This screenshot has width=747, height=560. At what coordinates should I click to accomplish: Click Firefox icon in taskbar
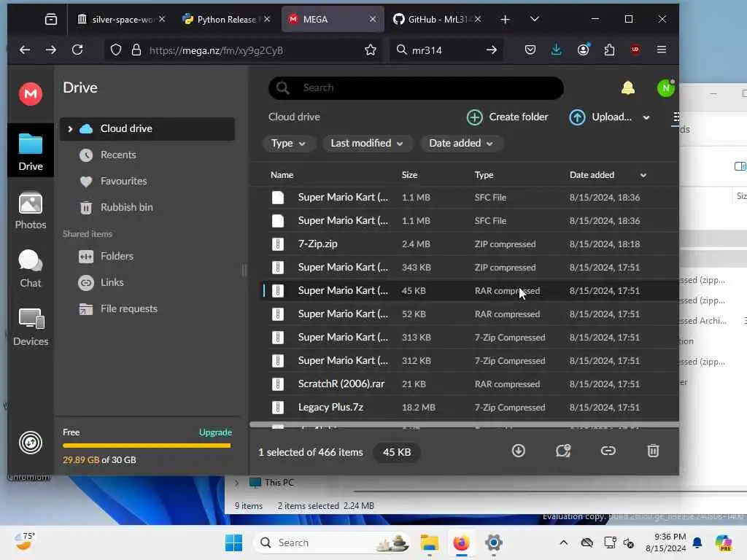click(x=461, y=542)
